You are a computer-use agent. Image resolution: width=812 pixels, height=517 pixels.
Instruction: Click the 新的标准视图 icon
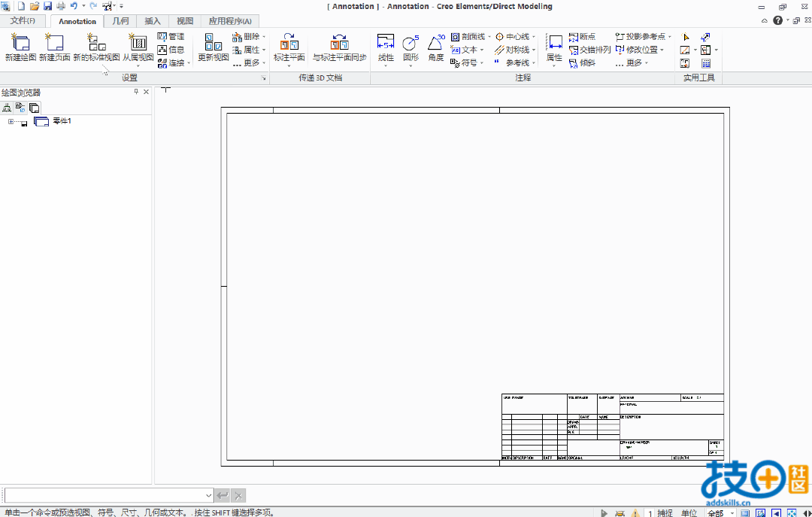point(96,43)
